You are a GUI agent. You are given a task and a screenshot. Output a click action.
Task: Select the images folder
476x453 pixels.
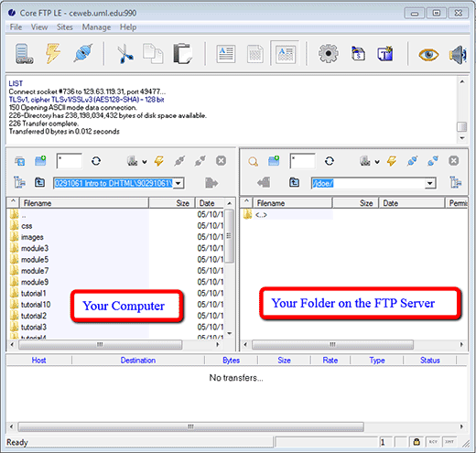click(x=32, y=237)
